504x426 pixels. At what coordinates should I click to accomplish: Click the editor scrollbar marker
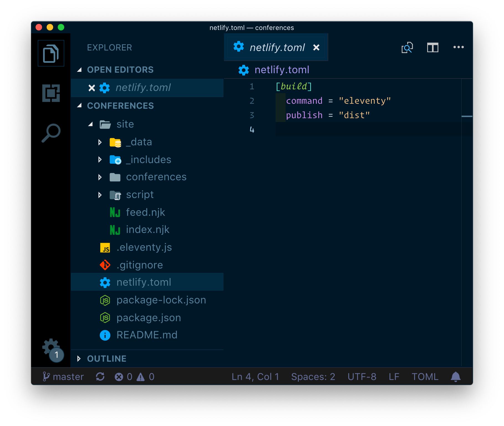(467, 116)
